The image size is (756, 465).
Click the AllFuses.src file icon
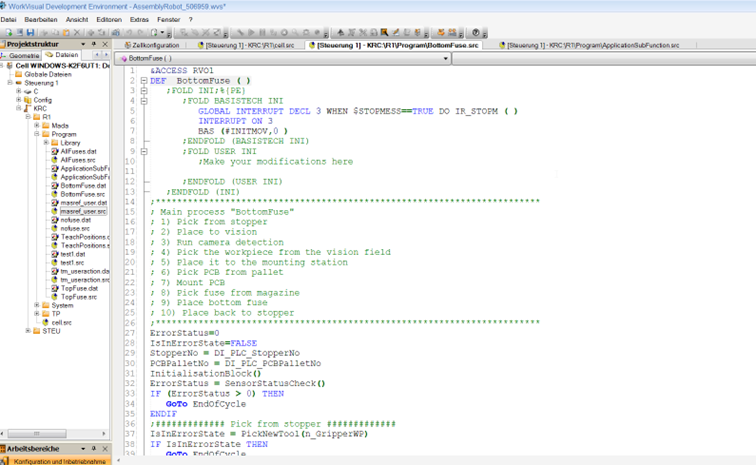[56, 159]
